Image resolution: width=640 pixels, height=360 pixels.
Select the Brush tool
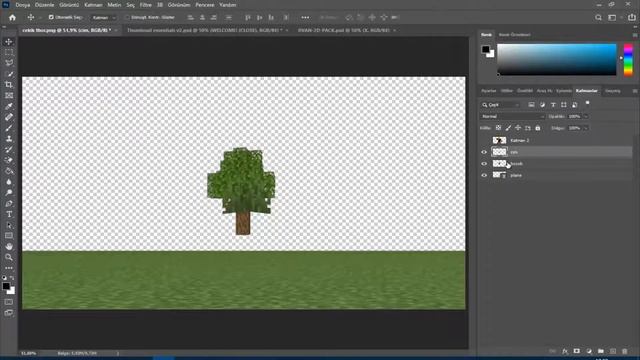coord(9,128)
